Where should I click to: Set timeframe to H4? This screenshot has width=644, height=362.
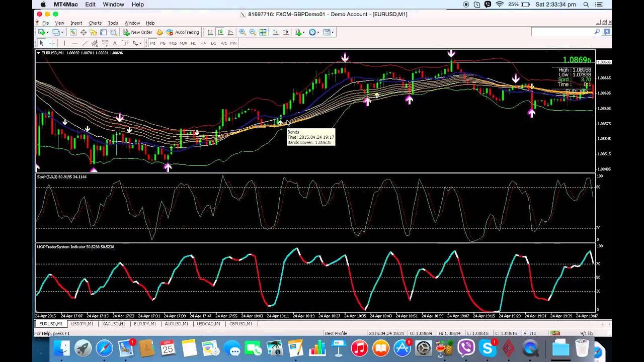(x=203, y=43)
